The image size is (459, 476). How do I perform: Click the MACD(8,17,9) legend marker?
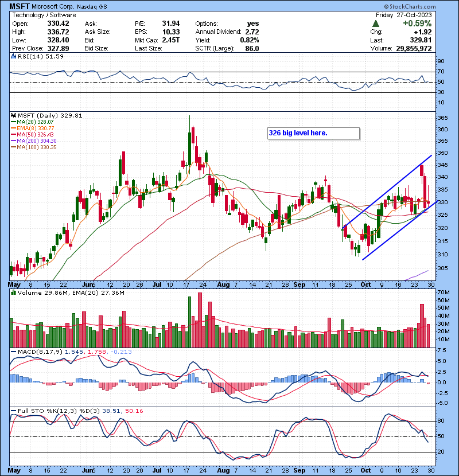click(13, 351)
